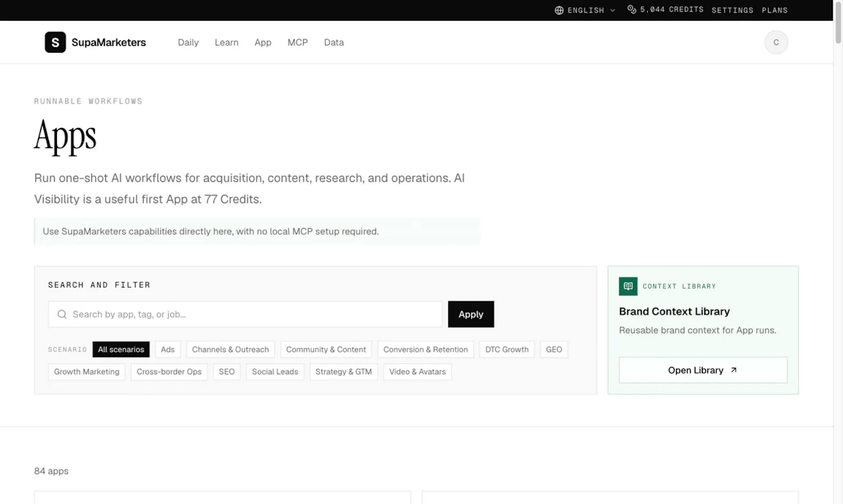Image resolution: width=843 pixels, height=504 pixels.
Task: Filter by Strategy & GTM scenario
Action: (344, 372)
